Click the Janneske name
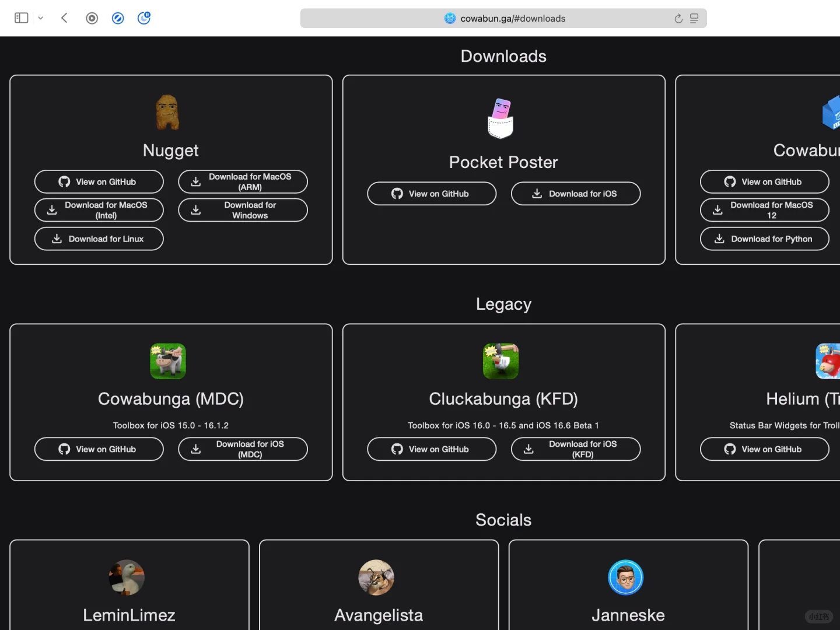840x630 pixels. coord(628,615)
